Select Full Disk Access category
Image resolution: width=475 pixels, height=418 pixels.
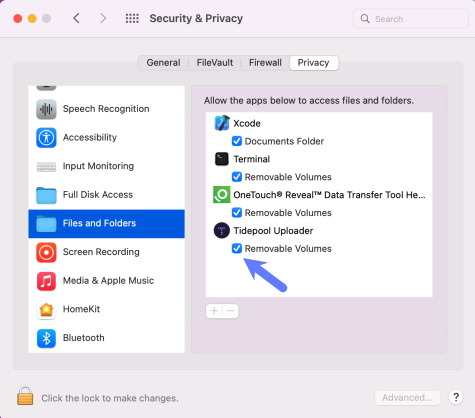107,195
